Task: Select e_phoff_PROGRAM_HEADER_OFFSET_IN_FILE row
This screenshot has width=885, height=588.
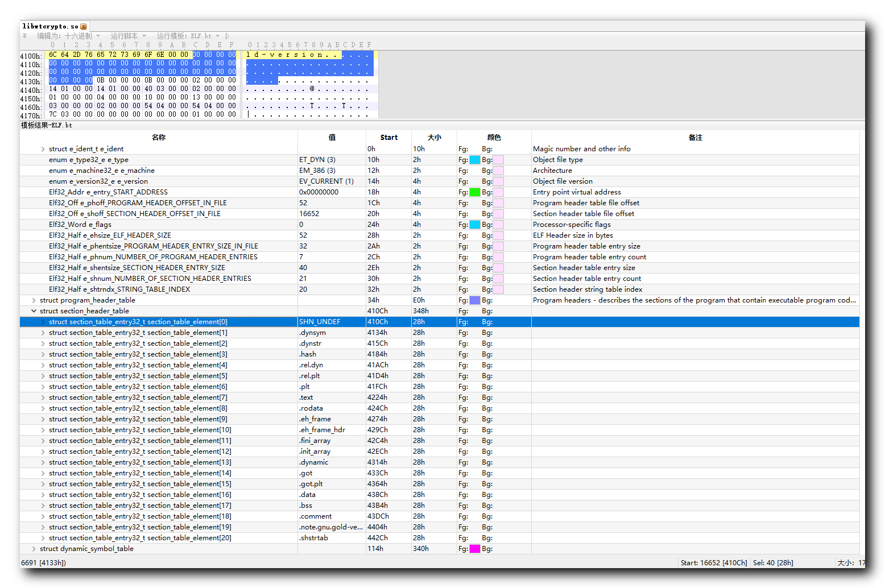Action: [x=440, y=203]
